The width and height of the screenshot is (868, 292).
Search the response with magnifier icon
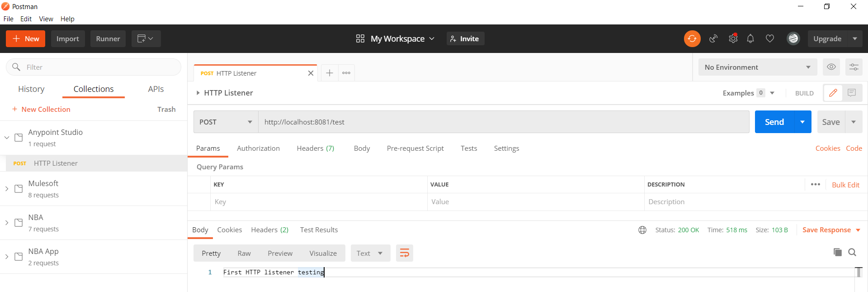pos(852,252)
